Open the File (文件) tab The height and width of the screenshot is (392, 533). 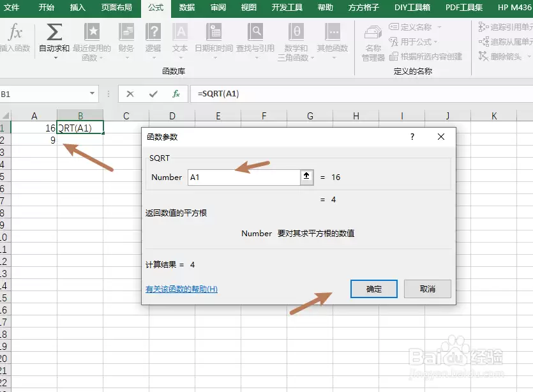[11, 8]
